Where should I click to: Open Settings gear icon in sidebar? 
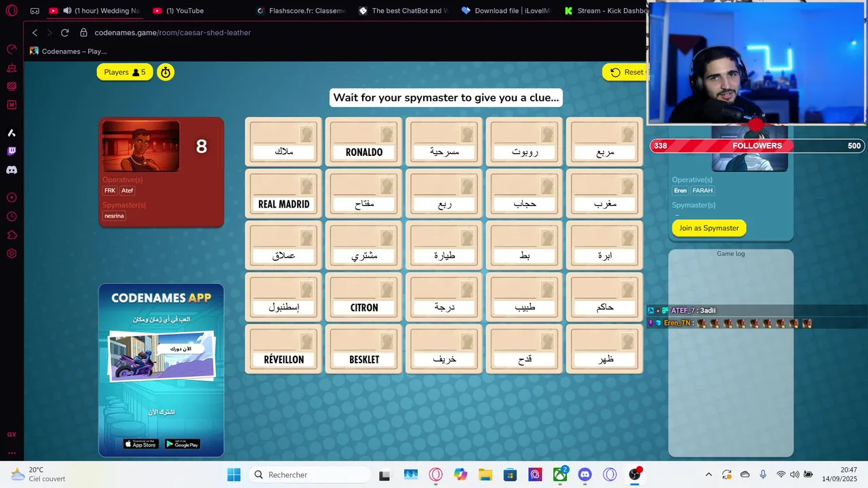coord(12,253)
